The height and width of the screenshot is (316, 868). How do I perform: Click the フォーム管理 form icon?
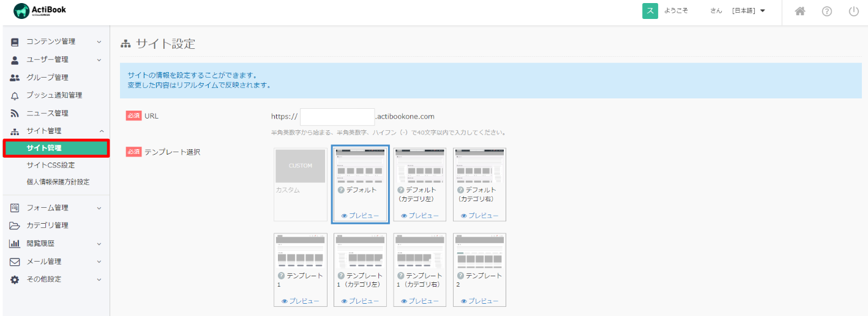pos(15,207)
